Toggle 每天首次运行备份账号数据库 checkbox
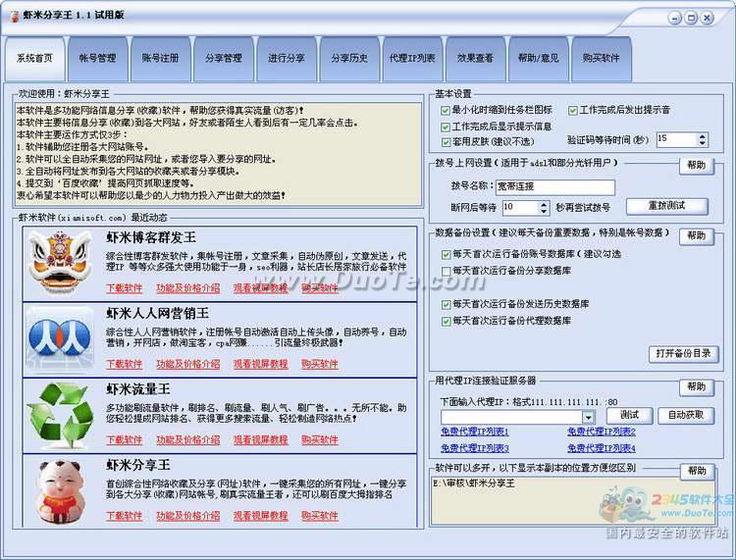The image size is (736, 560). (446, 255)
